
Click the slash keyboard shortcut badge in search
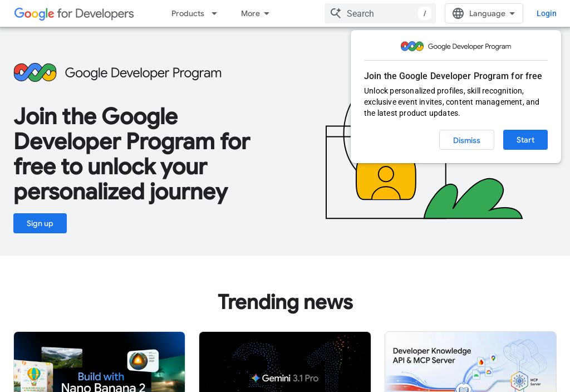point(425,13)
